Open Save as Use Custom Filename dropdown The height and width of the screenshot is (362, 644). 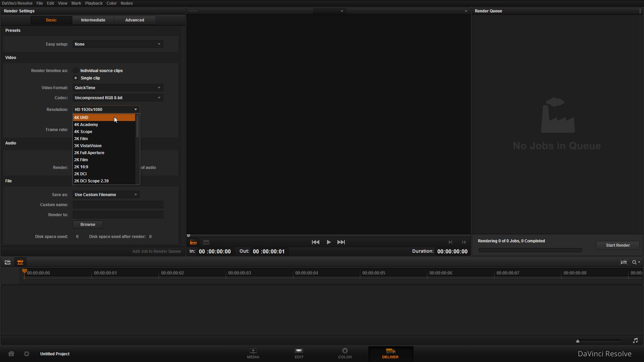[106, 195]
